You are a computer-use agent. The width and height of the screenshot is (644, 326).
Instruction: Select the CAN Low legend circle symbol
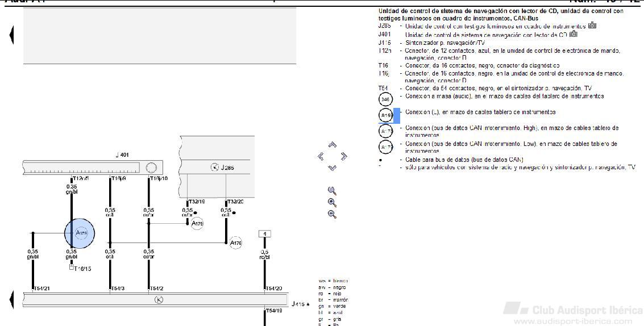[x=385, y=147]
